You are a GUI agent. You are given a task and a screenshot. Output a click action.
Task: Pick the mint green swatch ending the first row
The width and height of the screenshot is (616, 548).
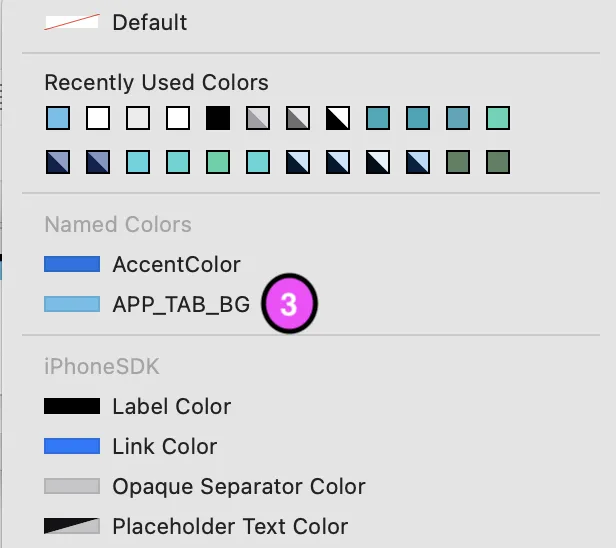[498, 119]
